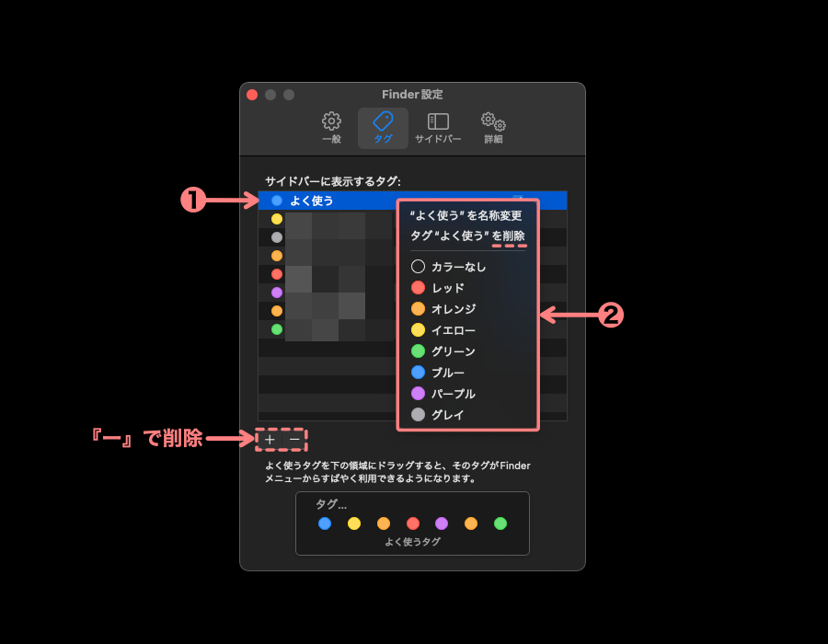Add a new tag with plus button
The image size is (828, 644).
coord(270,439)
